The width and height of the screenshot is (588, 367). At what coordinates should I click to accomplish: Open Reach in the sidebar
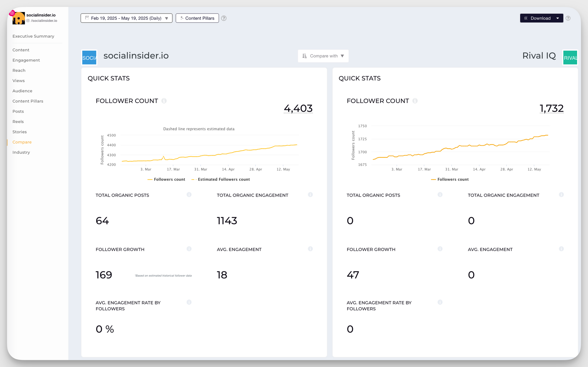pos(19,70)
